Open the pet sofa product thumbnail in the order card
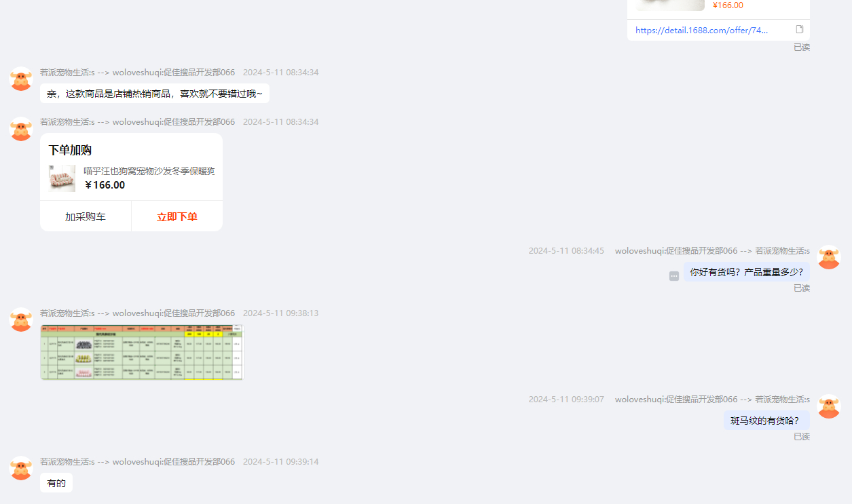The image size is (852, 504). pyautogui.click(x=62, y=178)
